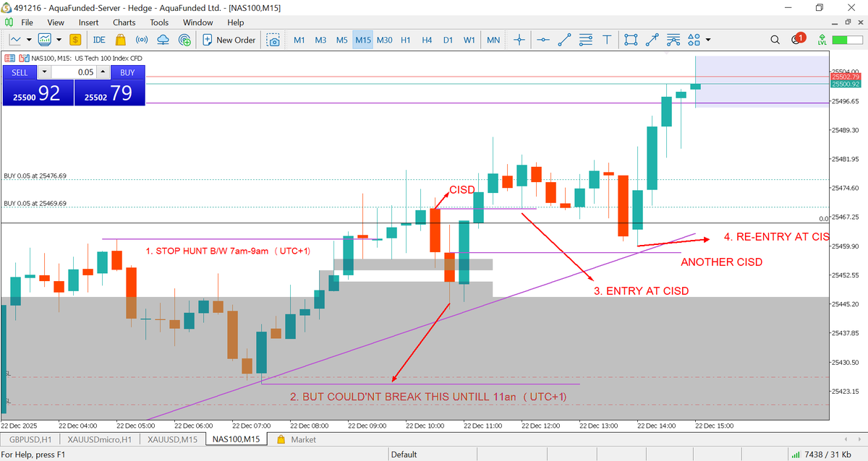Image resolution: width=868 pixels, height=461 pixels.
Task: Select the Fibonacci levels lines tool
Action: [587, 40]
